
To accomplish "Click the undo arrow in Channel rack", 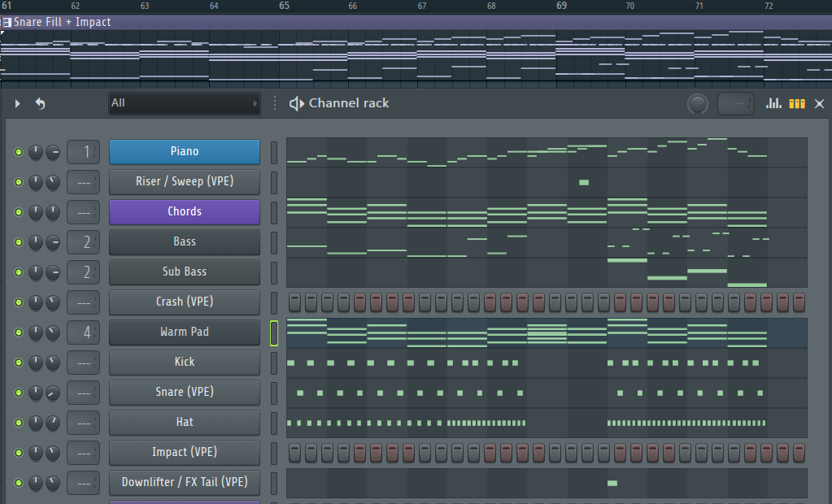I will (41, 103).
